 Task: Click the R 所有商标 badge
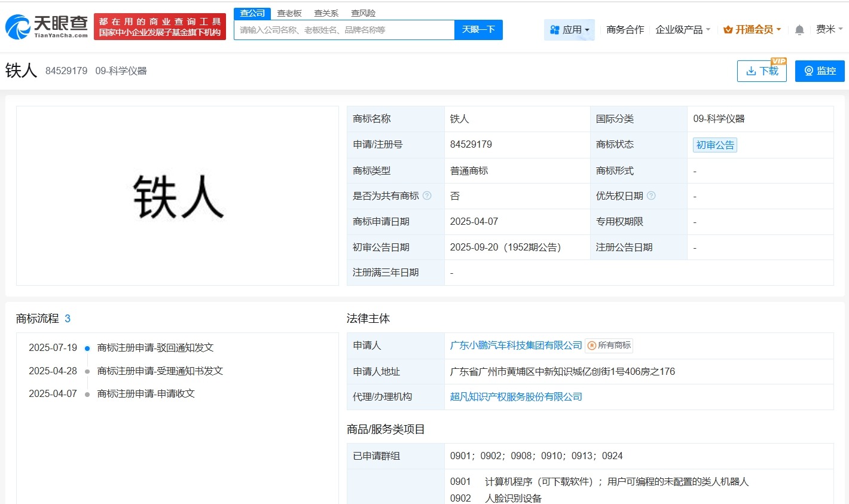click(609, 345)
